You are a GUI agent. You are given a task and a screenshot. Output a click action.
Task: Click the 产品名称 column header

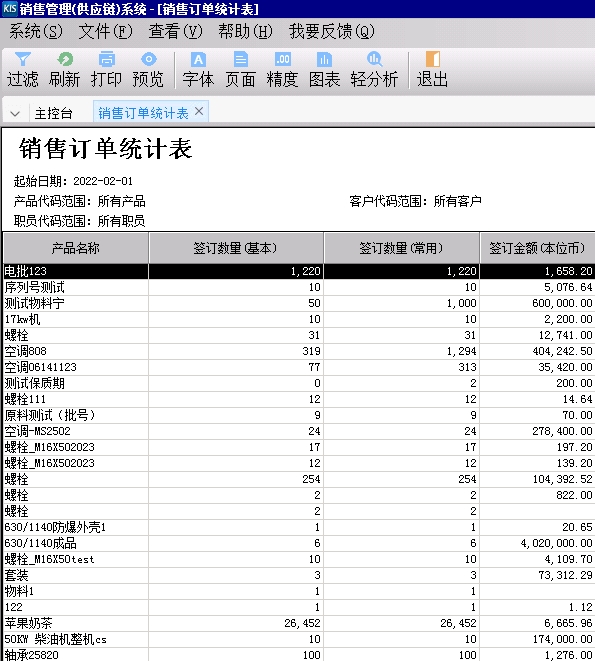click(x=76, y=248)
